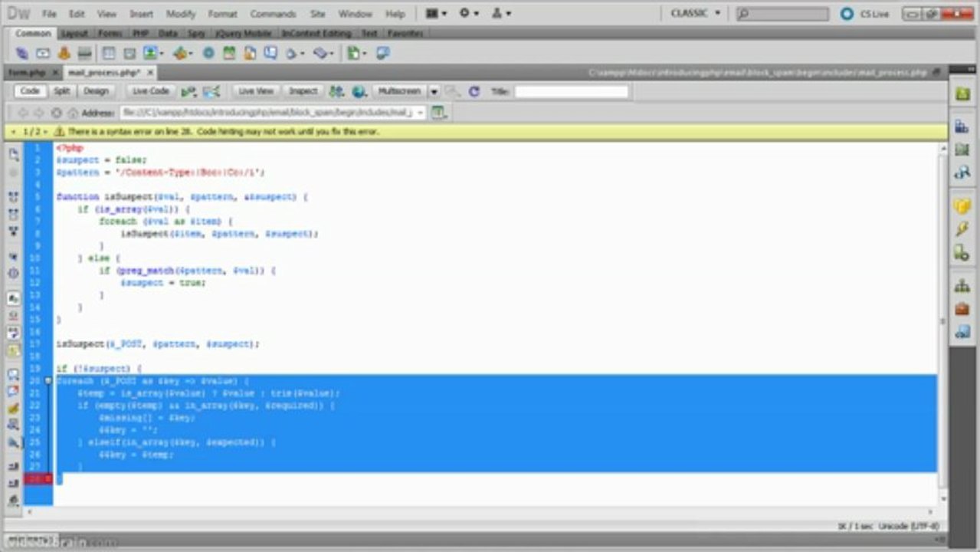Open the CLASSIC workspace switcher dropdown
Image resolution: width=980 pixels, height=552 pixels.
[x=696, y=13]
